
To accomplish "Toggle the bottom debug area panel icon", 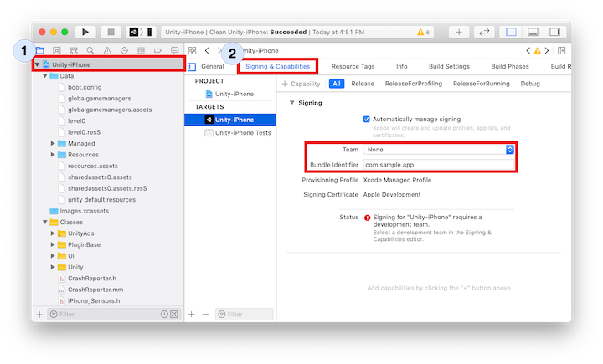I will tap(532, 32).
